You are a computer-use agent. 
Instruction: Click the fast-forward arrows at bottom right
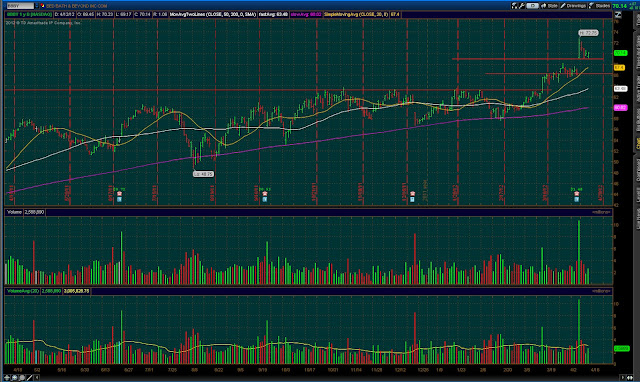click(629, 378)
